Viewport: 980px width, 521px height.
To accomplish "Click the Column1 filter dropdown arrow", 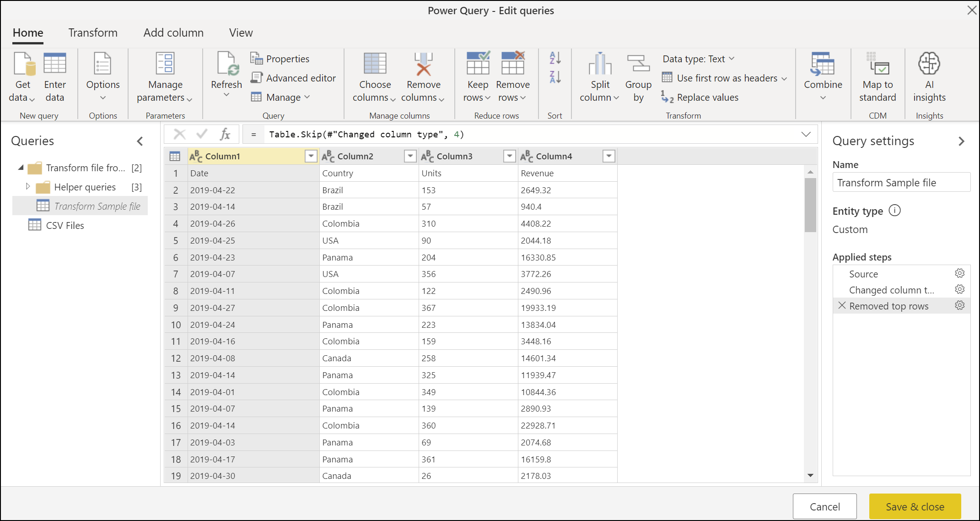I will tap(311, 156).
